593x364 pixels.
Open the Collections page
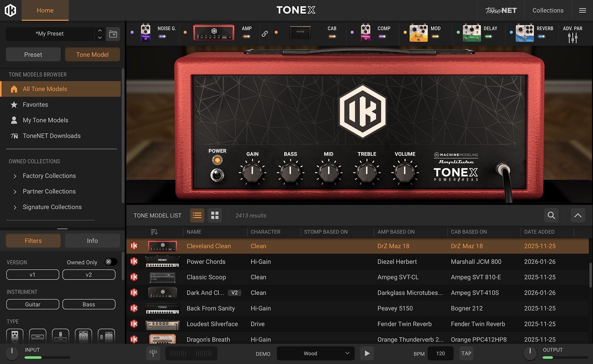(x=548, y=10)
